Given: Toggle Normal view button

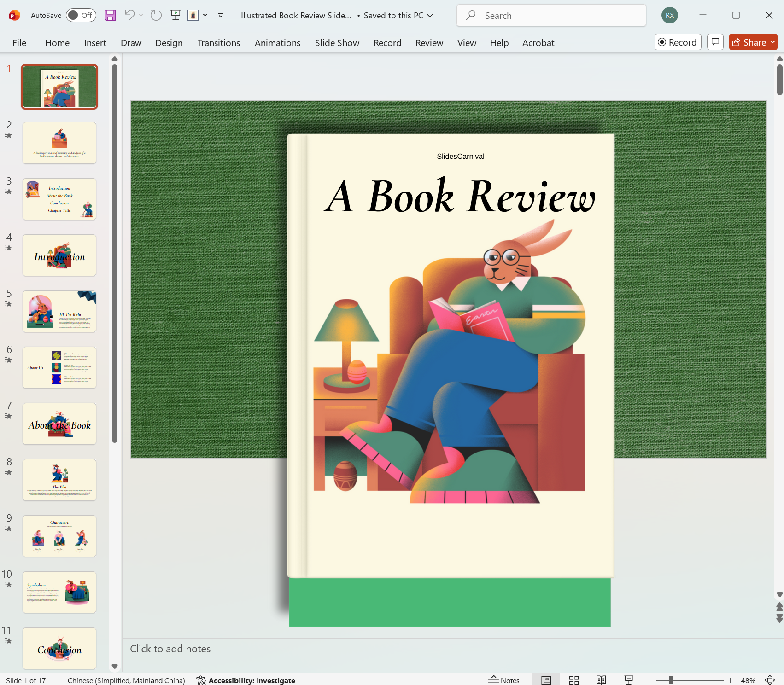Looking at the screenshot, I should click(546, 680).
